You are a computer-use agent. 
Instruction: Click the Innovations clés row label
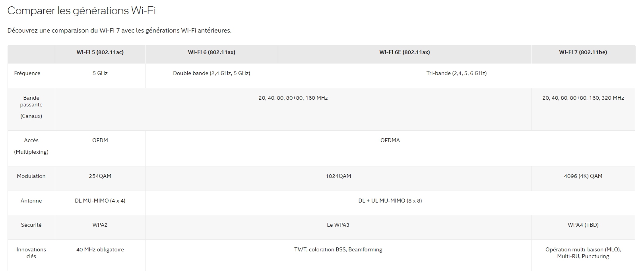click(x=31, y=253)
